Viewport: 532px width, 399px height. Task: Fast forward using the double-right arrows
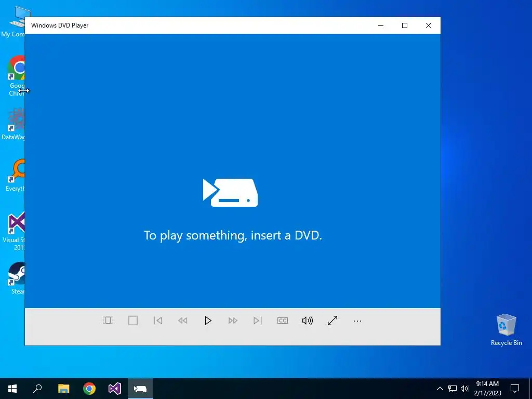pos(233,320)
